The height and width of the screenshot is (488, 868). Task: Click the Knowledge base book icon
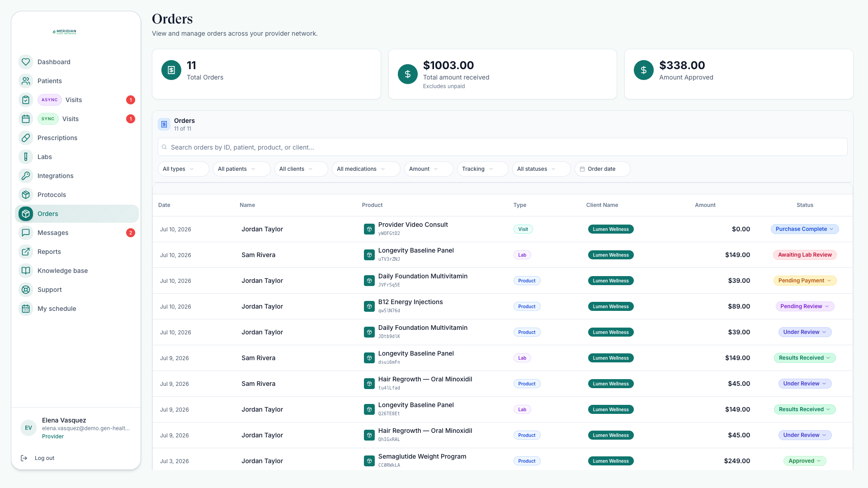coord(26,271)
